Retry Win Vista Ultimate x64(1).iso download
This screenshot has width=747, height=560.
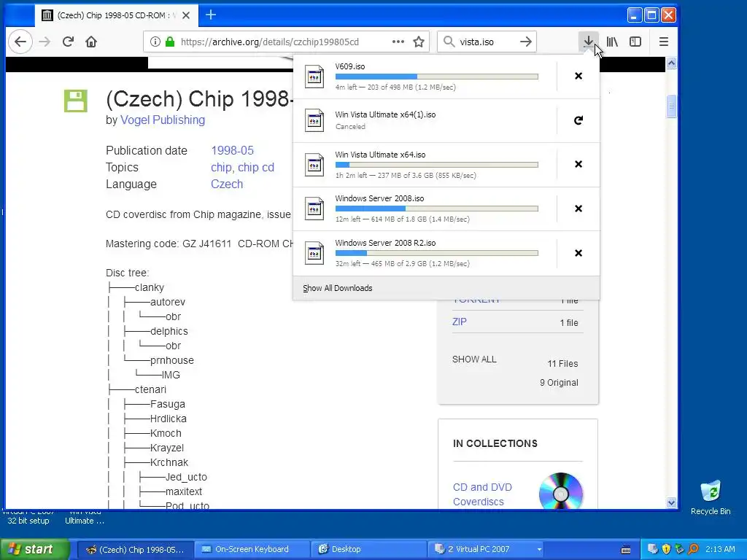pos(578,120)
